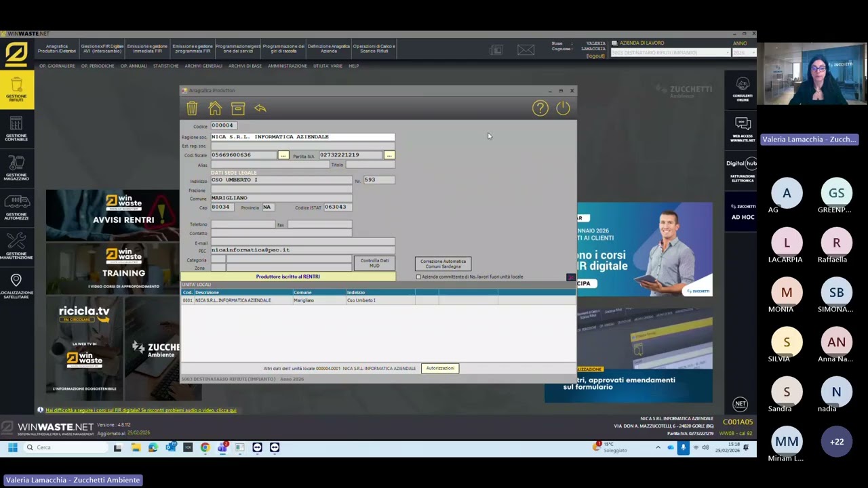Open Google Chrome from the taskbar
This screenshot has height=488, width=868.
coord(205,447)
